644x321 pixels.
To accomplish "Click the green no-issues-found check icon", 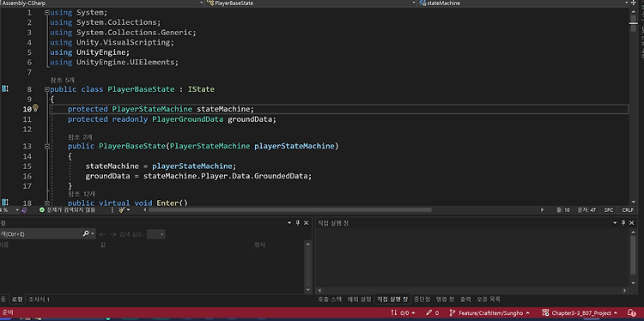I will coord(41,209).
